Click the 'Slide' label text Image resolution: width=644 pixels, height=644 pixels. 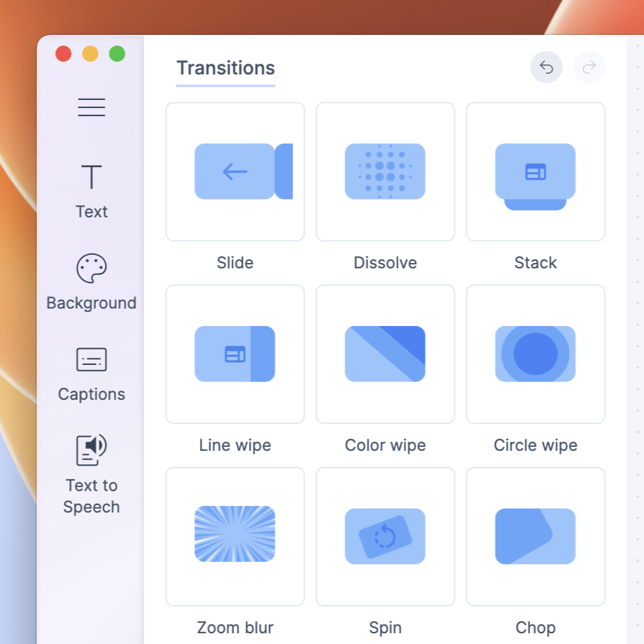pyautogui.click(x=235, y=263)
